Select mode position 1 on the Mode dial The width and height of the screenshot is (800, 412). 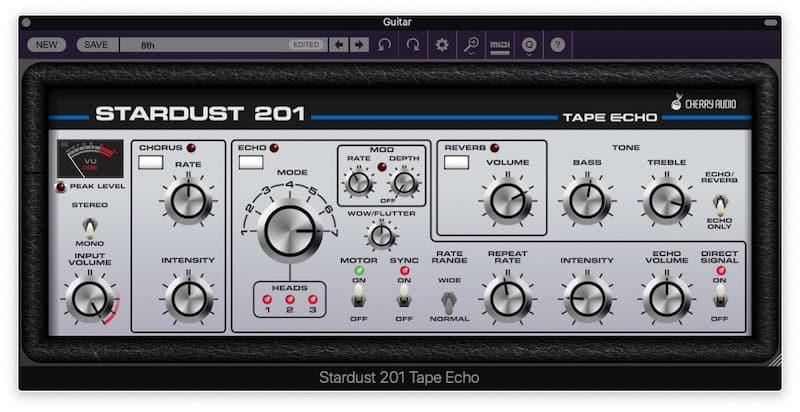point(244,232)
